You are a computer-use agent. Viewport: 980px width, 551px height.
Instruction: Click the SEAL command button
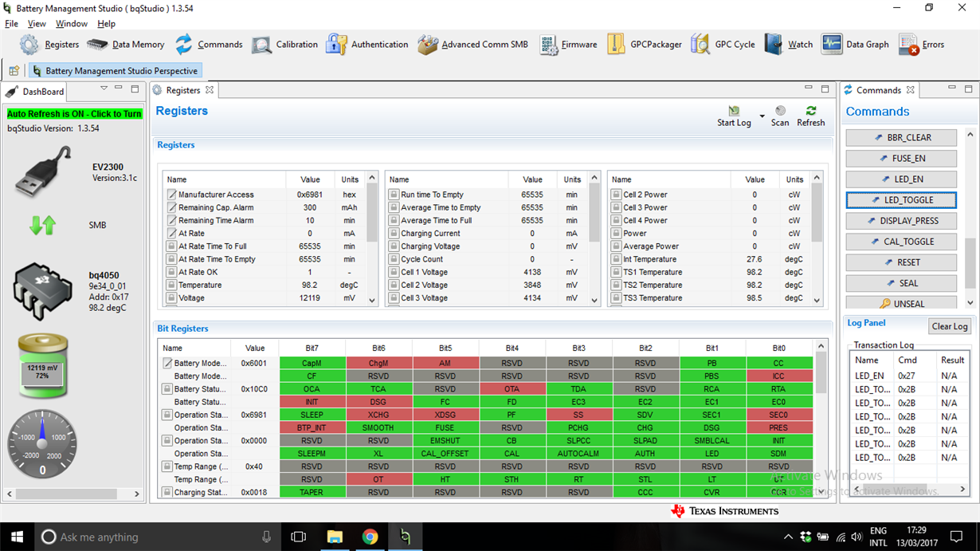901,282
